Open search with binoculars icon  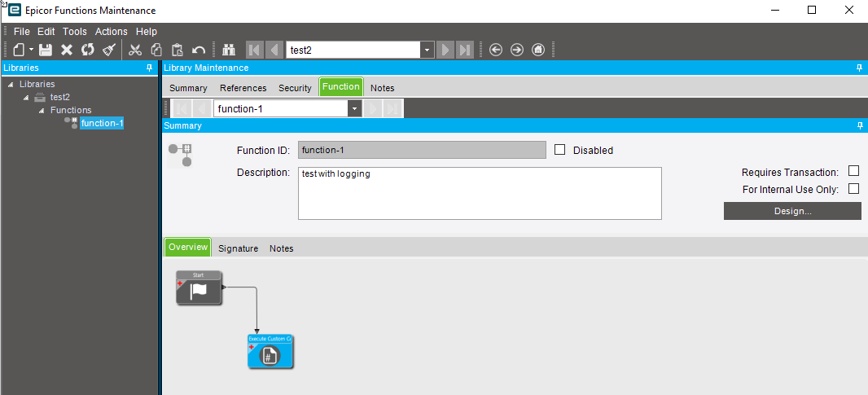229,50
